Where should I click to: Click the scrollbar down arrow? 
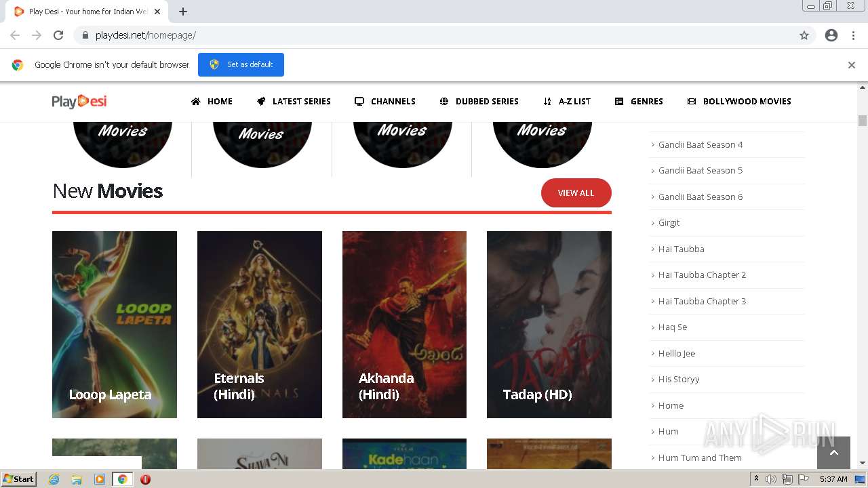click(863, 464)
